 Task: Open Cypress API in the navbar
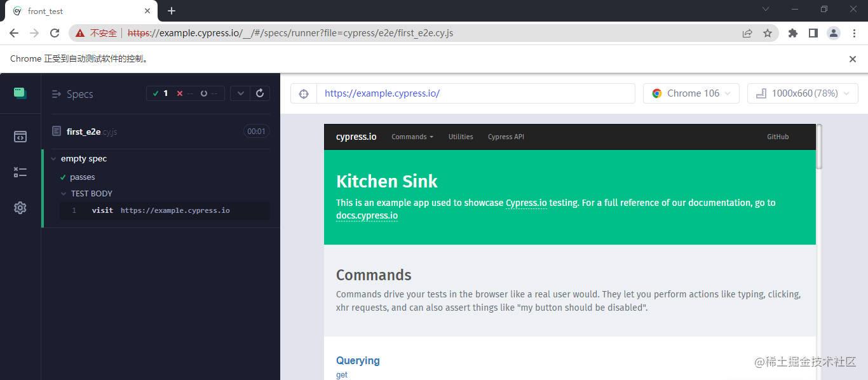pos(506,137)
